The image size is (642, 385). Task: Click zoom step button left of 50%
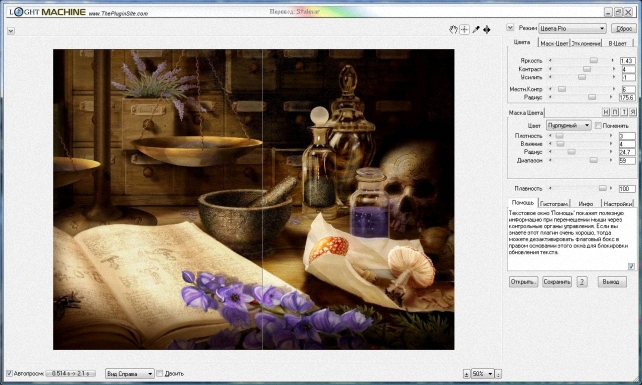click(x=466, y=374)
